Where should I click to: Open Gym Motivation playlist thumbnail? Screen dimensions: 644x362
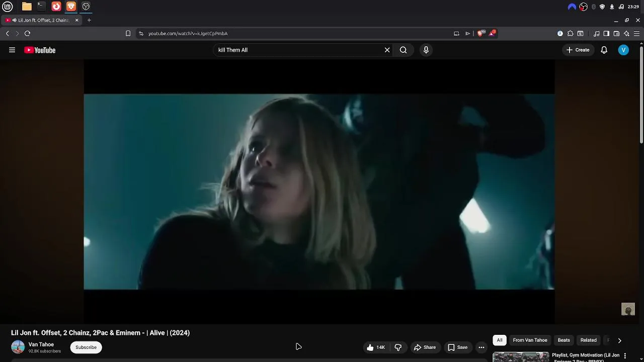point(521,356)
